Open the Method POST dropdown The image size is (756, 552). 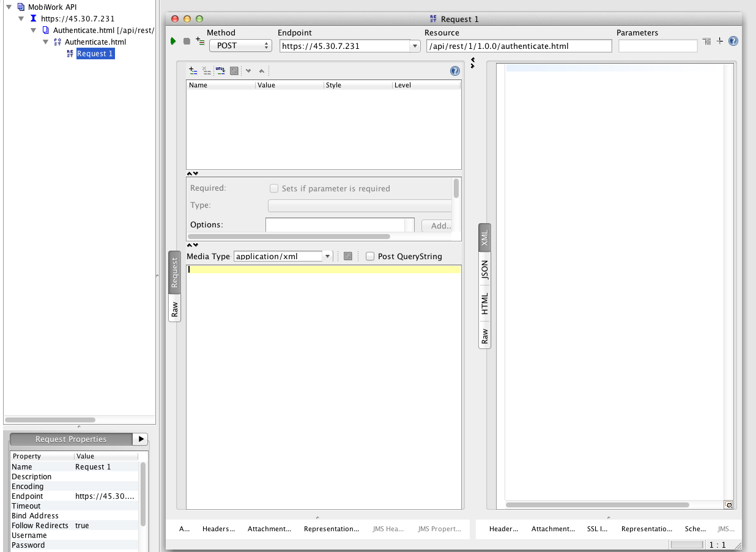tap(240, 46)
